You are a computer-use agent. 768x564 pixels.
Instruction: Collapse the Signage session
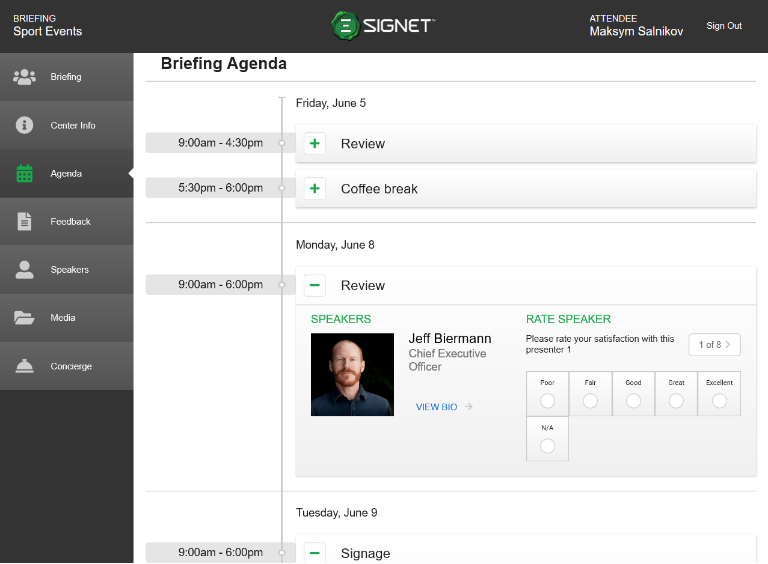tap(315, 553)
